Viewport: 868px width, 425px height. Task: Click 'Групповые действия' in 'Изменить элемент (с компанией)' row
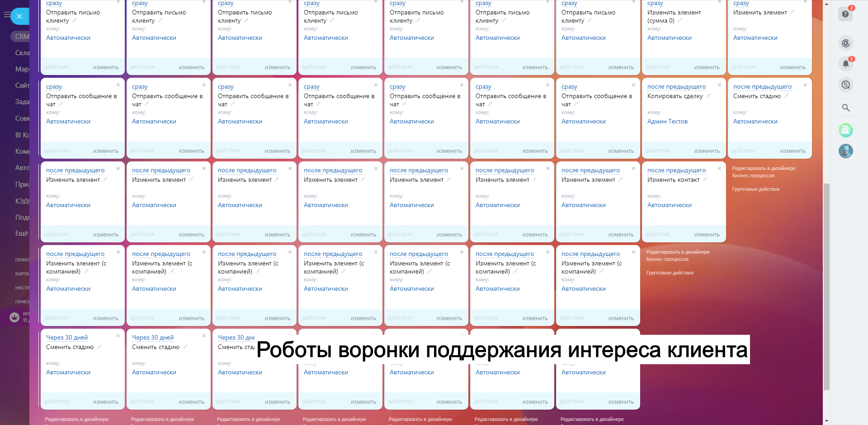(670, 273)
